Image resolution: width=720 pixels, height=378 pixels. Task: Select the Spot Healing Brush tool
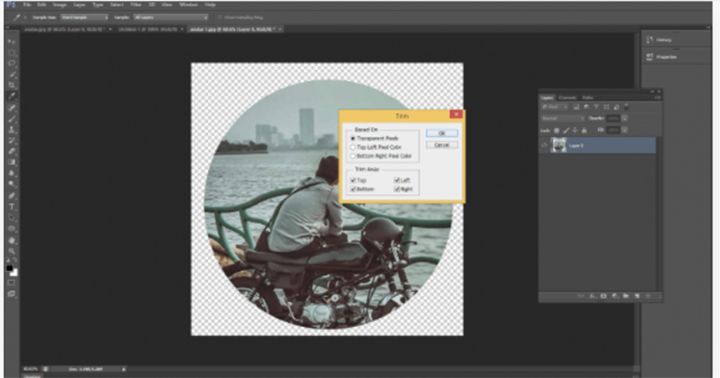tap(11, 108)
